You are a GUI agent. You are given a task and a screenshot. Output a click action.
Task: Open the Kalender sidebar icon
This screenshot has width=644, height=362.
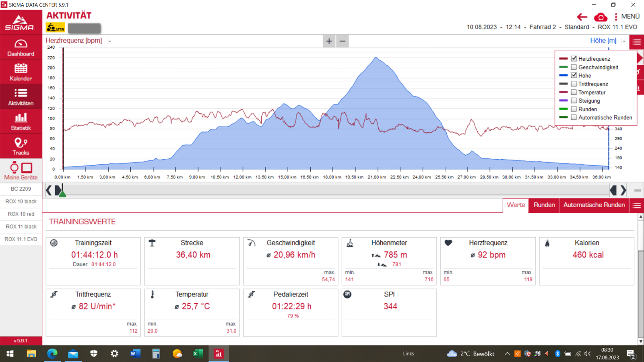[x=21, y=72]
